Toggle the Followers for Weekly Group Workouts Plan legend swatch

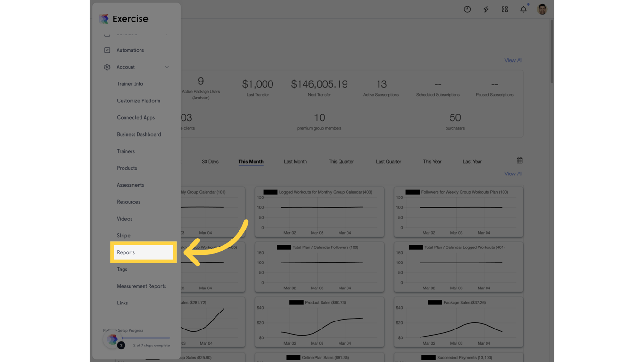click(413, 192)
